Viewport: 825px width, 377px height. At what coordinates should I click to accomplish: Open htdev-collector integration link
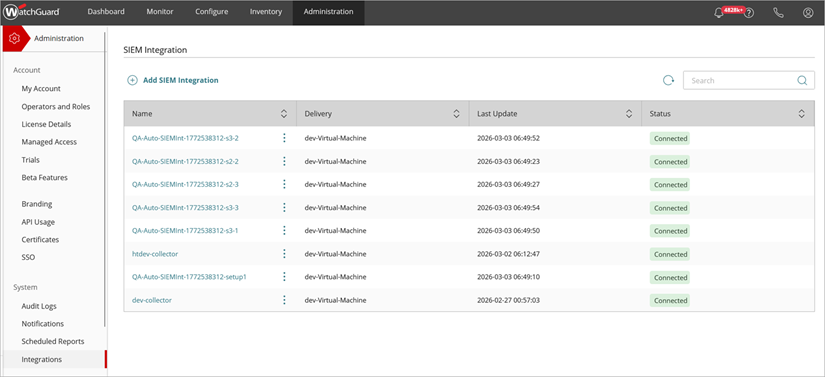click(155, 254)
